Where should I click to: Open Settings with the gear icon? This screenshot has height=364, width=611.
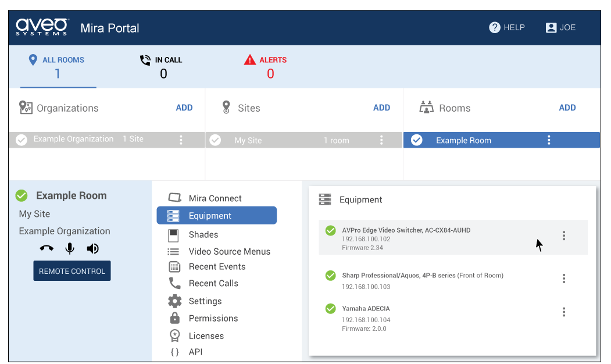[174, 301]
